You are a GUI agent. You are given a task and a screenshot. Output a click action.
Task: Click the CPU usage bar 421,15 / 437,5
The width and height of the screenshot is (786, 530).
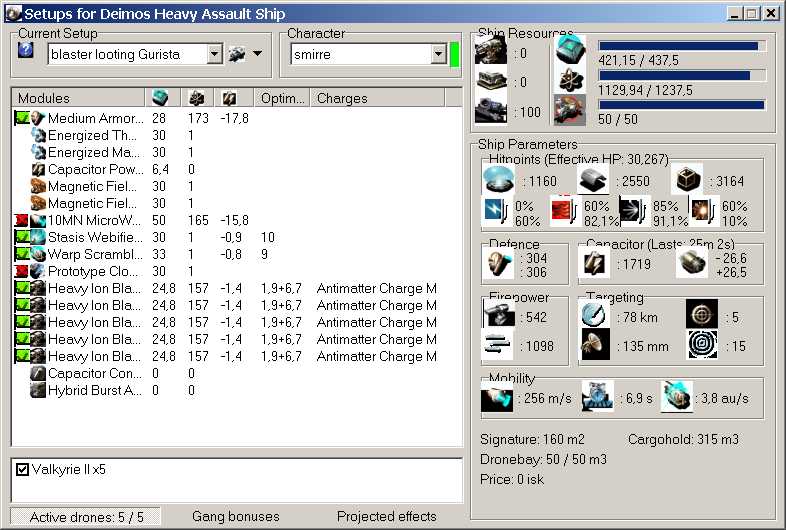tap(682, 46)
